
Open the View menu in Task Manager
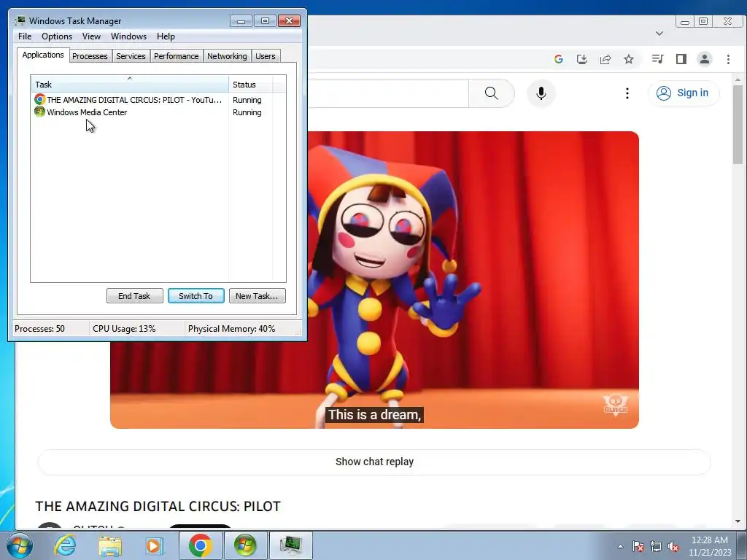pos(91,36)
